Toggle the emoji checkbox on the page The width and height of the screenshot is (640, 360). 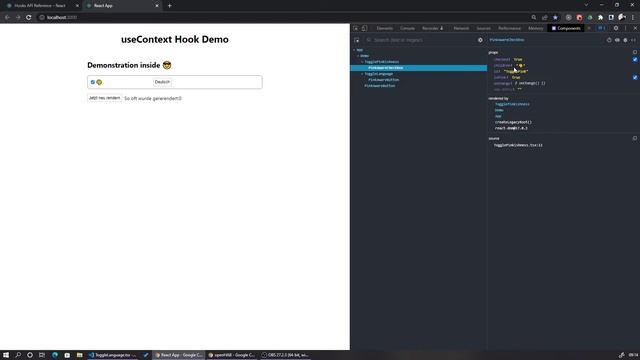click(x=93, y=82)
